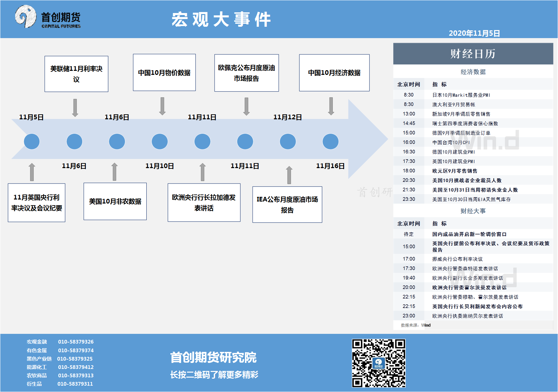Click row 日本10月Markit服务业PMI
The width and height of the screenshot is (558, 392).
coord(473,95)
